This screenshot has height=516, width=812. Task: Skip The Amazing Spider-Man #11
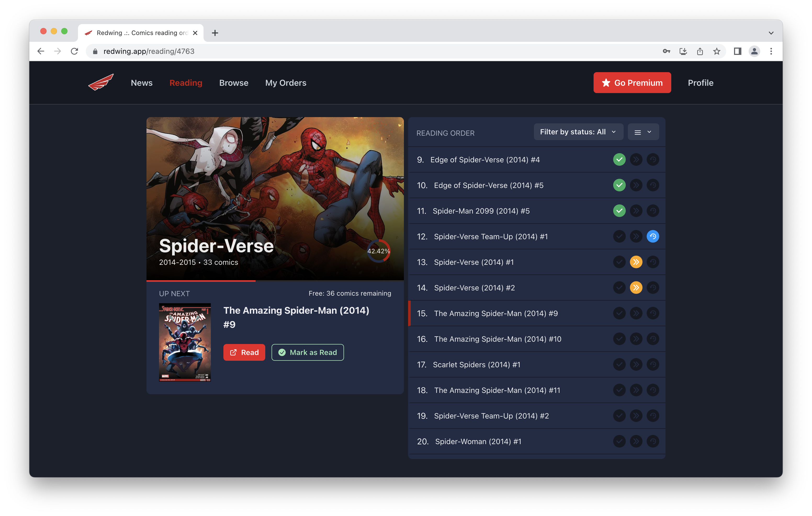pyautogui.click(x=636, y=390)
